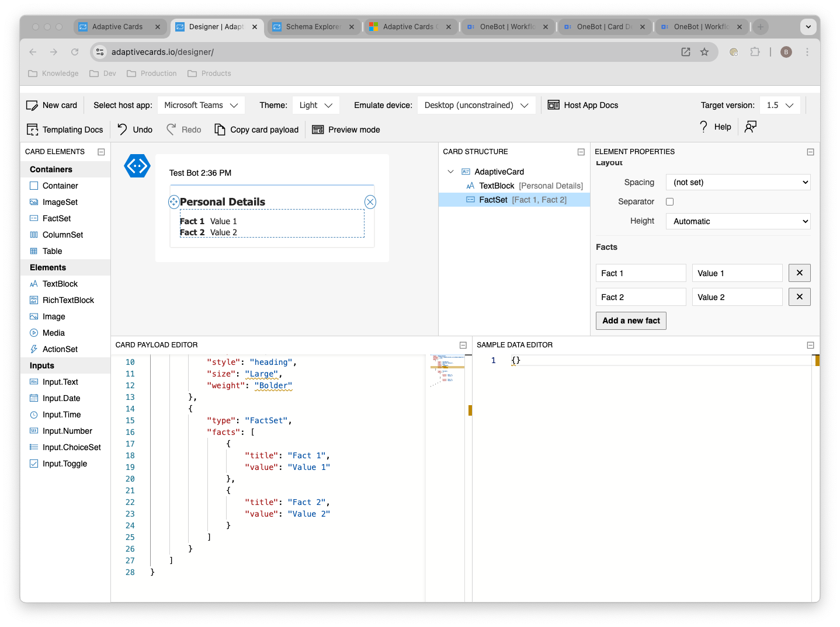Click the New card icon
Screen dimensions: 840x627
coord(32,106)
